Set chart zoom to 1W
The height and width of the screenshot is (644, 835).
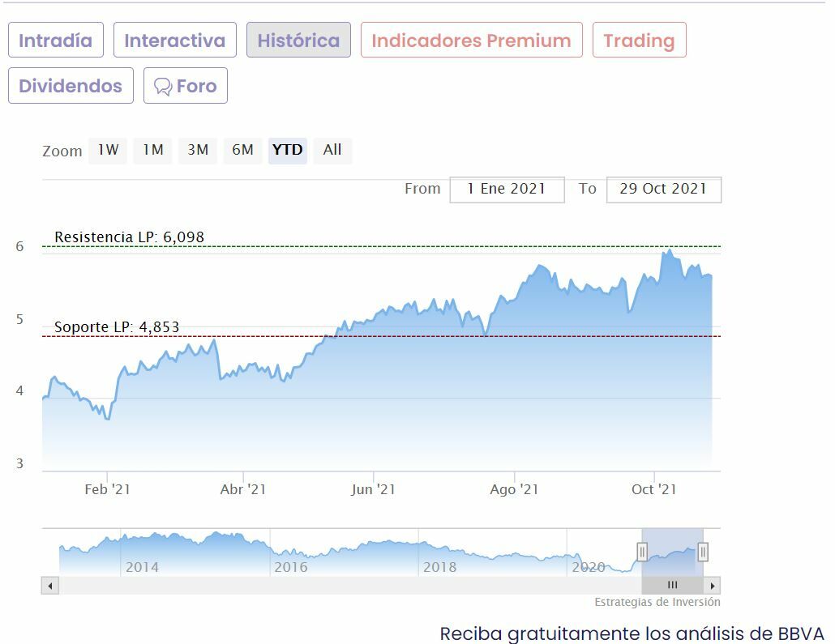(x=108, y=150)
